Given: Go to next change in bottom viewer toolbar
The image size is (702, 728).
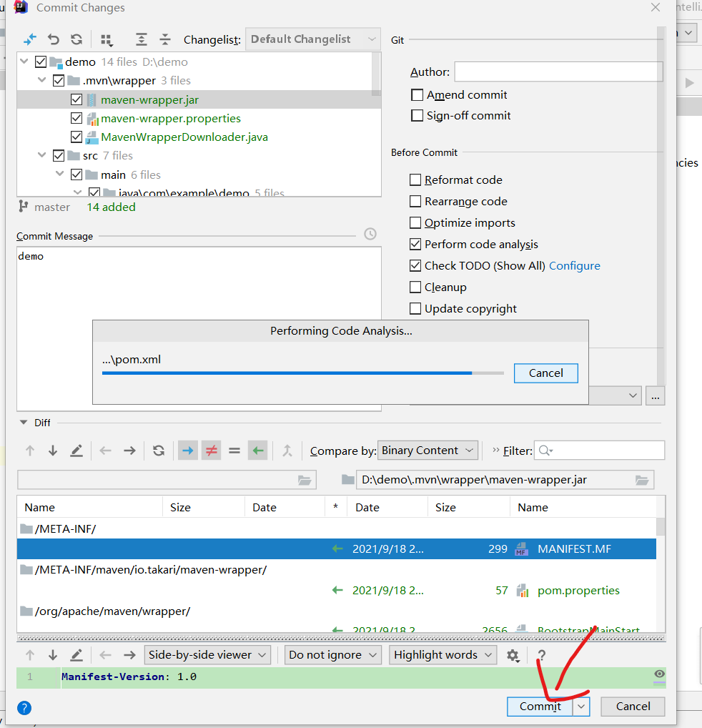Looking at the screenshot, I should [x=52, y=655].
